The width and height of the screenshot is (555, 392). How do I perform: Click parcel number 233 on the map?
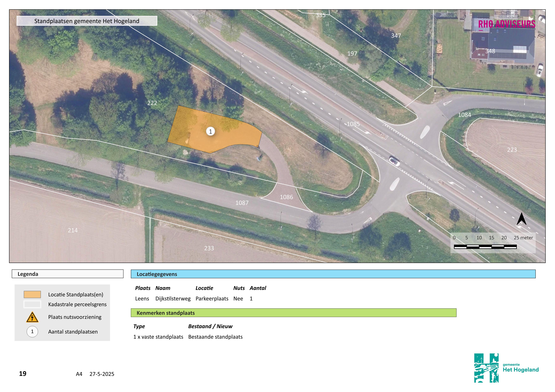click(x=209, y=248)
